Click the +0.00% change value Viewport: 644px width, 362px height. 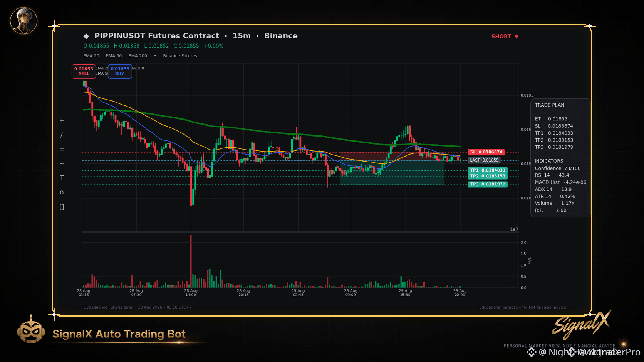tap(214, 46)
